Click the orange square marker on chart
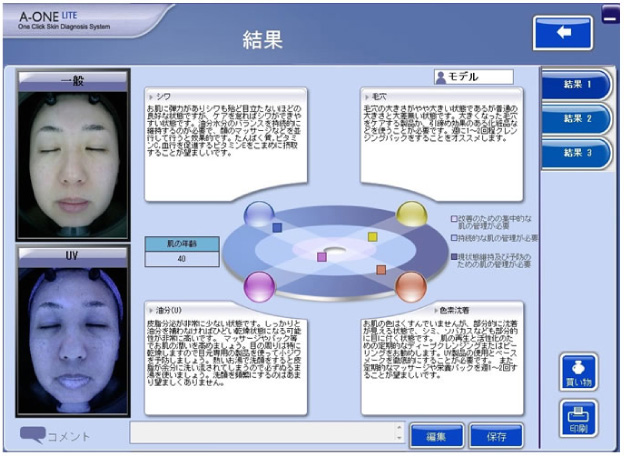Screen dimensions: 624x456 tap(381, 270)
